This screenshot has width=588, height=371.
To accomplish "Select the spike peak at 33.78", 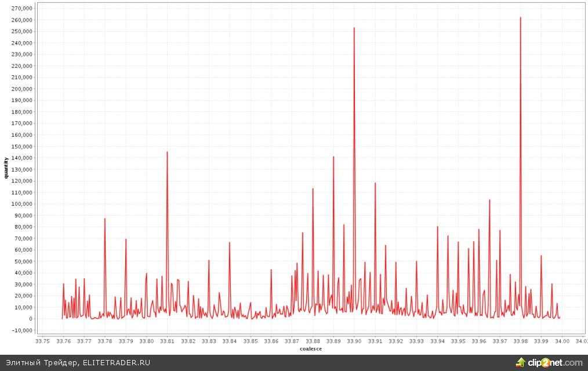I will click(x=105, y=219).
